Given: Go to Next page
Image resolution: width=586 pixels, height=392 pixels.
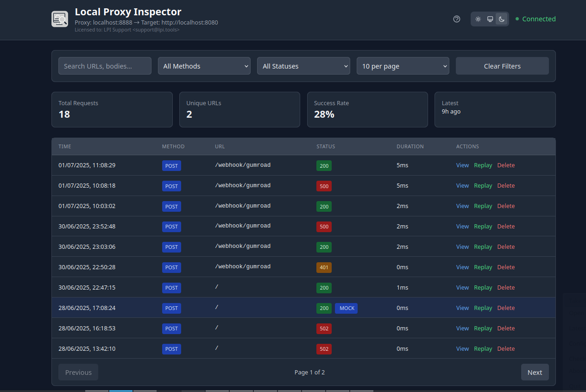Looking at the screenshot, I should click(x=535, y=372).
